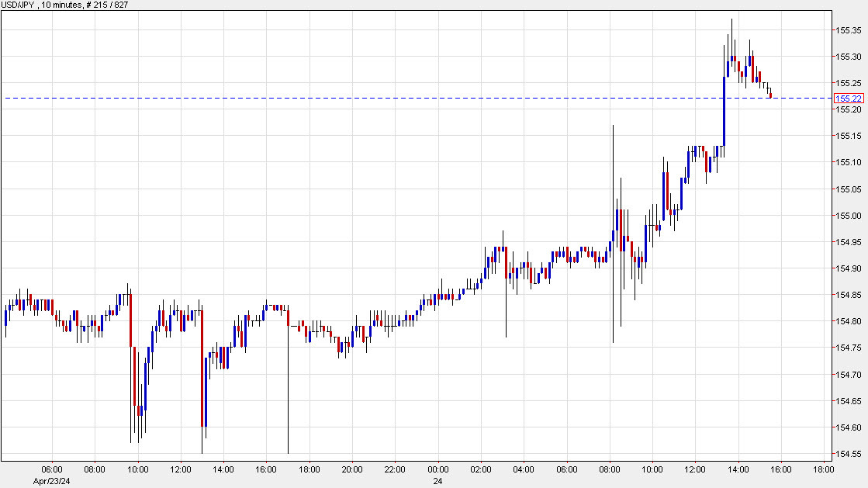Click the 155.05 price axis label
868x488 pixels.
tap(848, 189)
